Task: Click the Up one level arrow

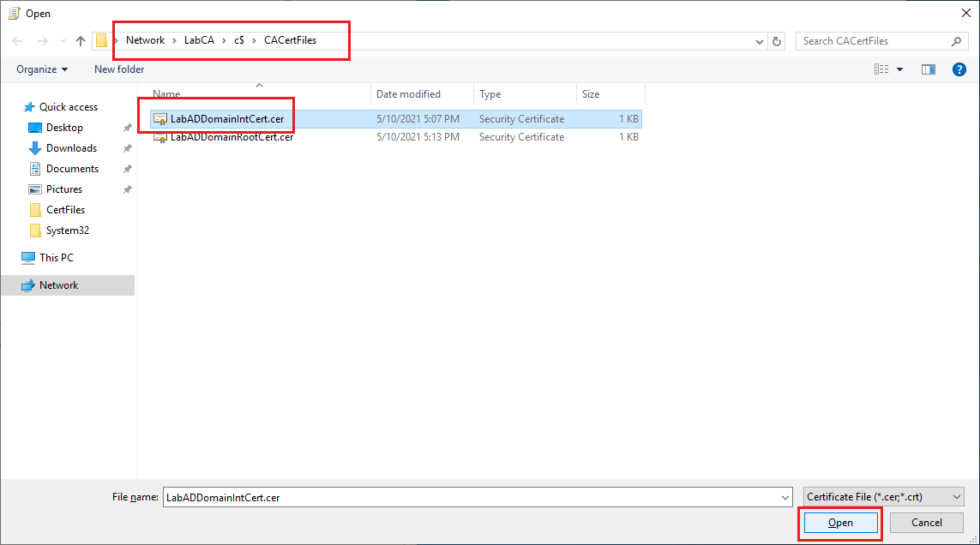Action: (81, 41)
